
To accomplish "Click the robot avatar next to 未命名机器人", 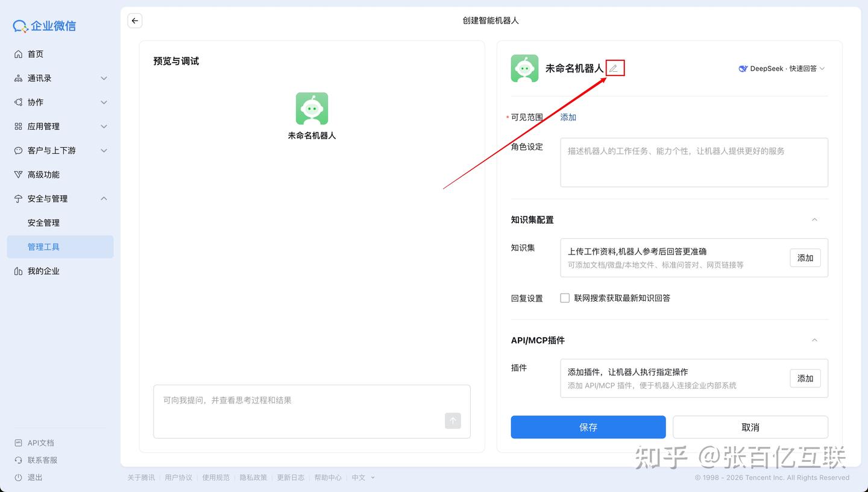I will point(524,68).
